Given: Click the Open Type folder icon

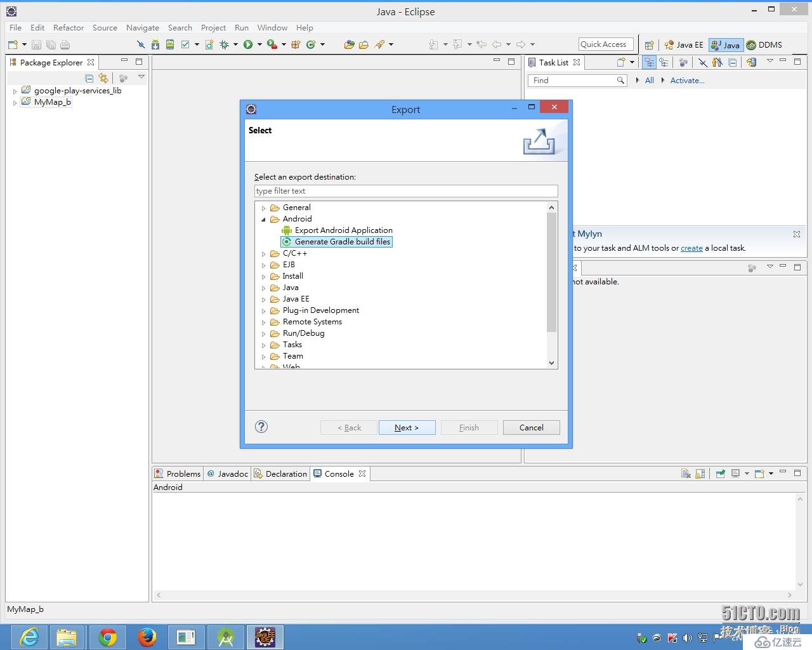Looking at the screenshot, I should point(349,44).
